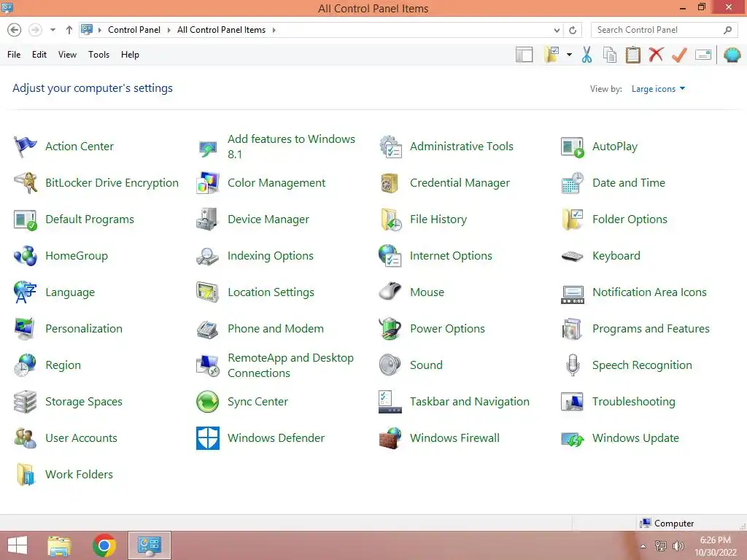Screen dimensions: 747x560
Task: Expand the address bar history dropdown arrow
Action: [557, 30]
